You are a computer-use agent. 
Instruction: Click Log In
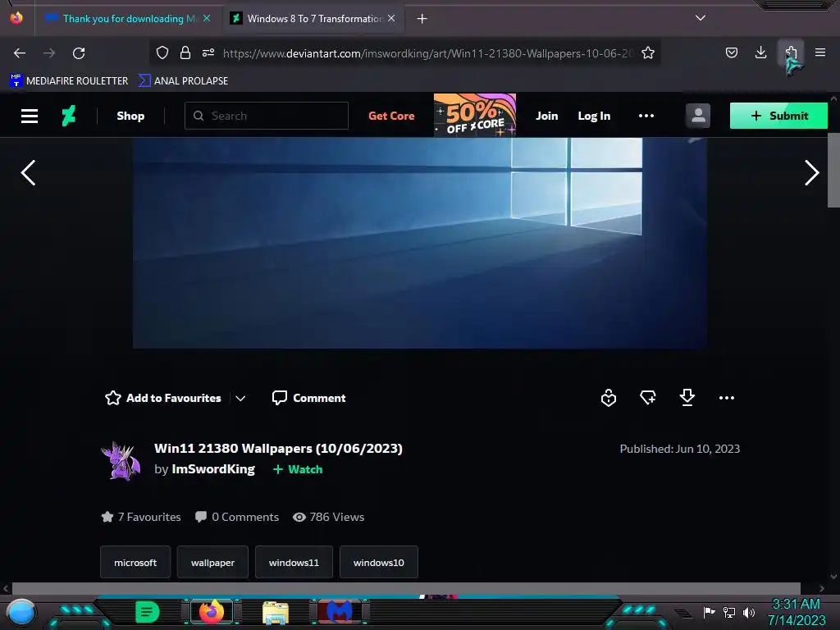point(594,116)
